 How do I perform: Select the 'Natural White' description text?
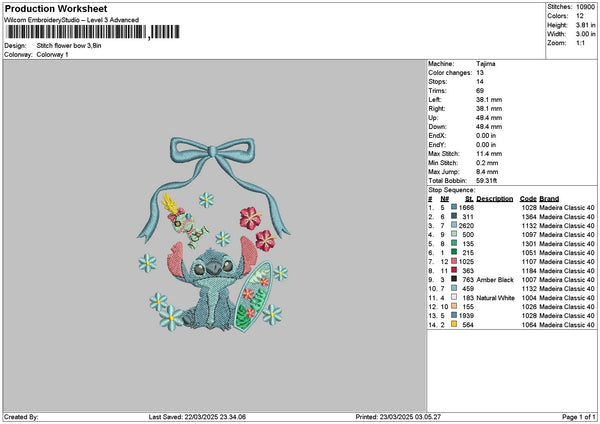pyautogui.click(x=496, y=298)
